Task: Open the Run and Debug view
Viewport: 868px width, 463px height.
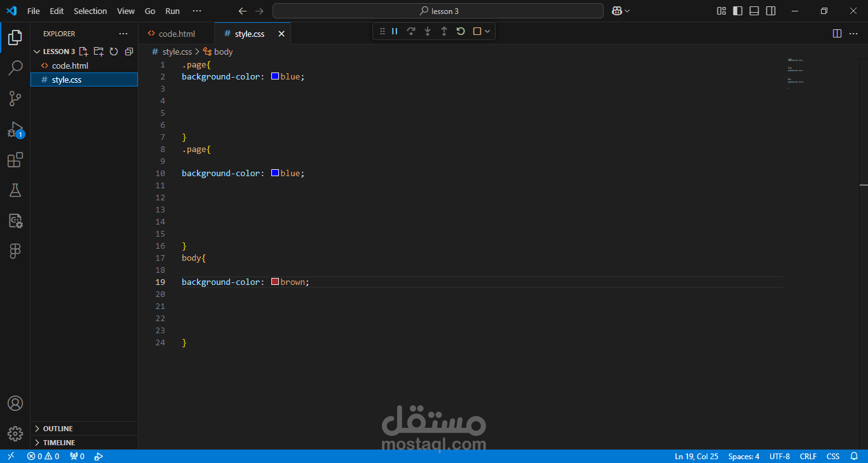Action: pos(15,129)
